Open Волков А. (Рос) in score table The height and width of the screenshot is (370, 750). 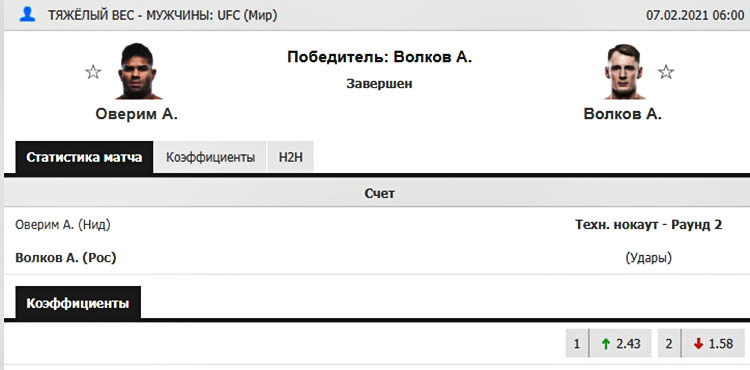(66, 258)
